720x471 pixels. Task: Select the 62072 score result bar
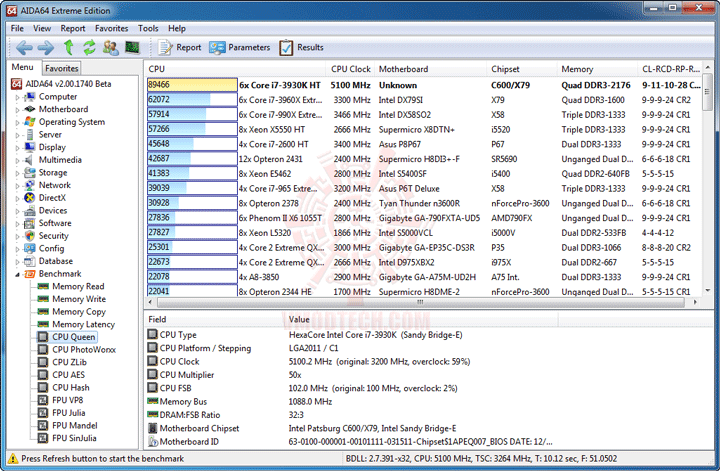tap(192, 100)
